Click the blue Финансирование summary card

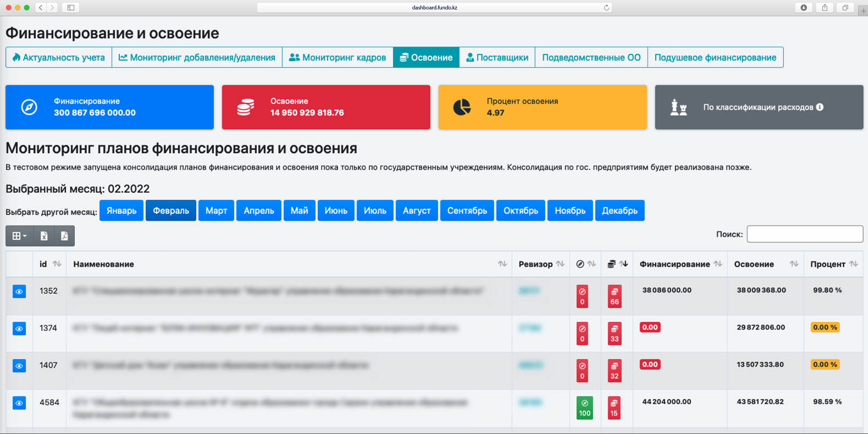click(x=110, y=107)
